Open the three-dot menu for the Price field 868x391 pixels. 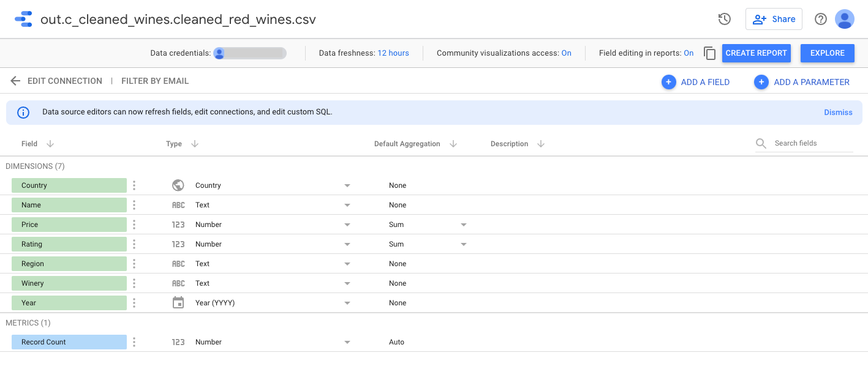(134, 224)
